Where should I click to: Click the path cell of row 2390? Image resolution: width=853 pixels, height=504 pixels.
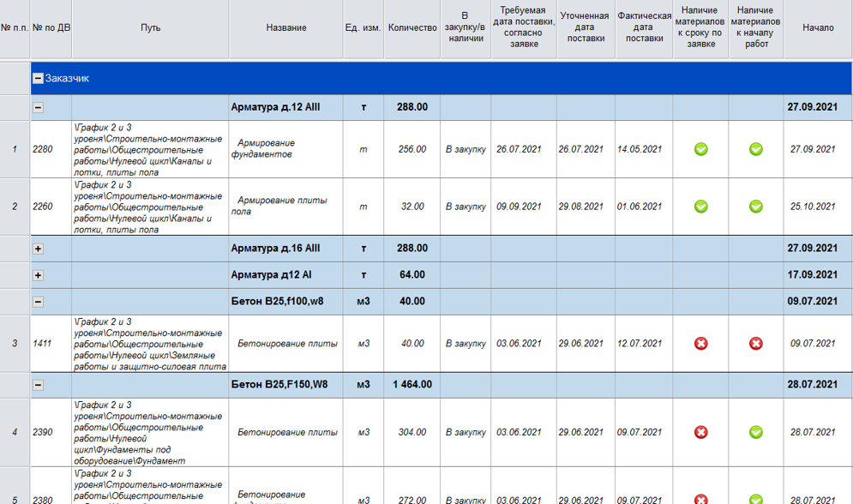[x=150, y=432]
